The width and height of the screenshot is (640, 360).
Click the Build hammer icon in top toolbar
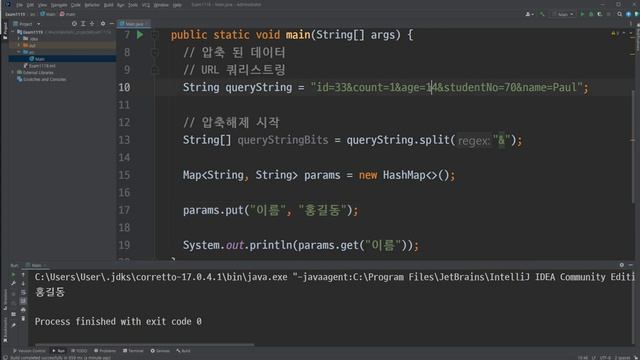click(x=542, y=14)
